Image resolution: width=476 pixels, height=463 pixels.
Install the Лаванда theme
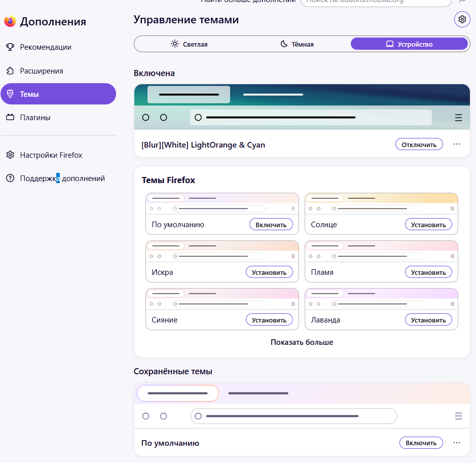tap(428, 320)
